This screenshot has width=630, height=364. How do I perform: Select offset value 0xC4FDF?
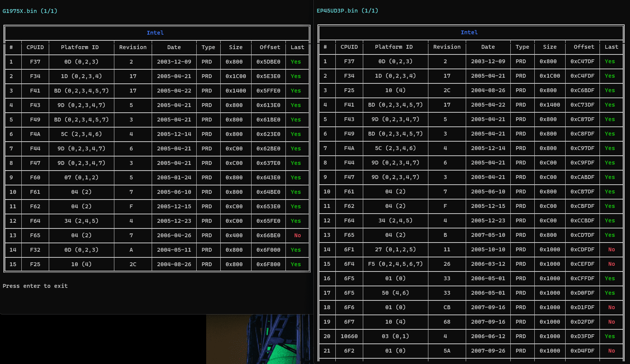pos(582,76)
